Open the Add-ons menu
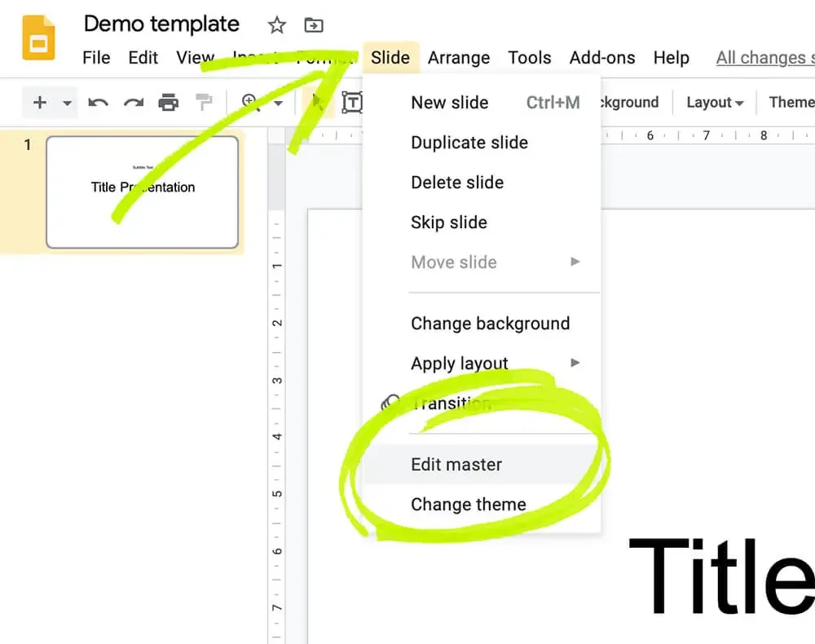This screenshot has width=815, height=644. (x=602, y=58)
